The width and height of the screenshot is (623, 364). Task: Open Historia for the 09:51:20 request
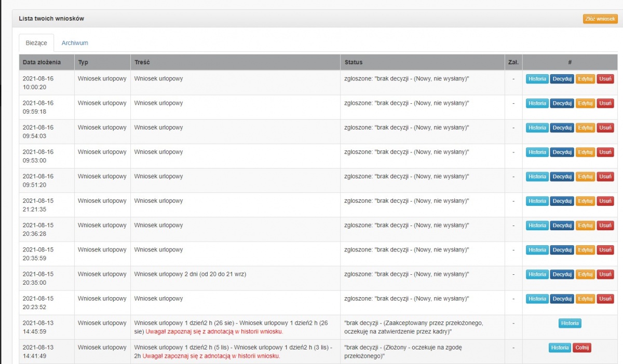point(537,176)
